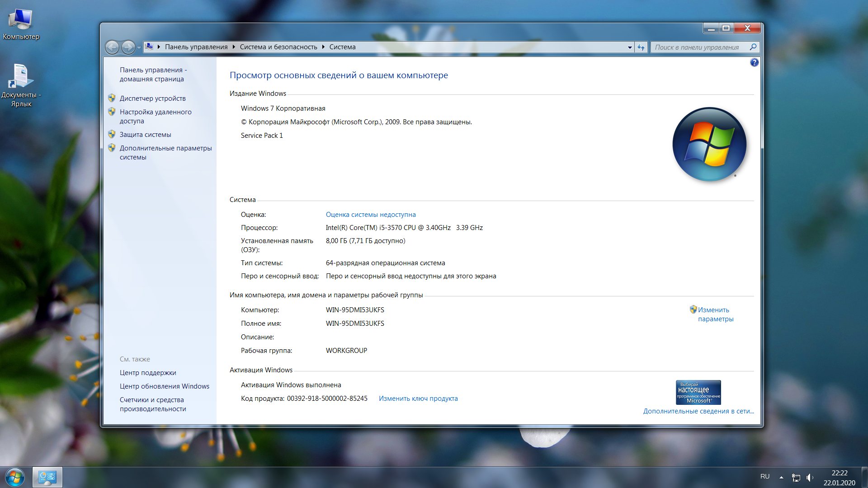This screenshot has height=488, width=868.
Task: Go back with the Back arrow button
Action: (112, 47)
